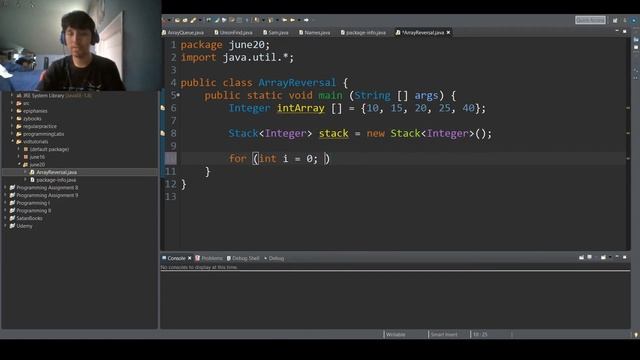Minimize the Console view
This screenshot has height=360, width=640.
[x=617, y=258]
